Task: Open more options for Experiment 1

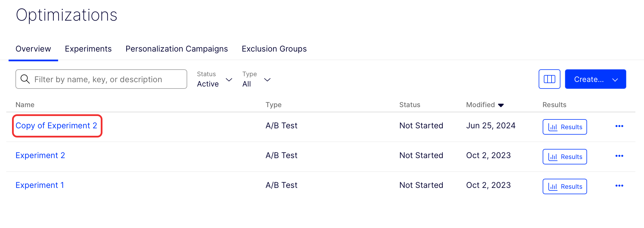Action: (619, 186)
